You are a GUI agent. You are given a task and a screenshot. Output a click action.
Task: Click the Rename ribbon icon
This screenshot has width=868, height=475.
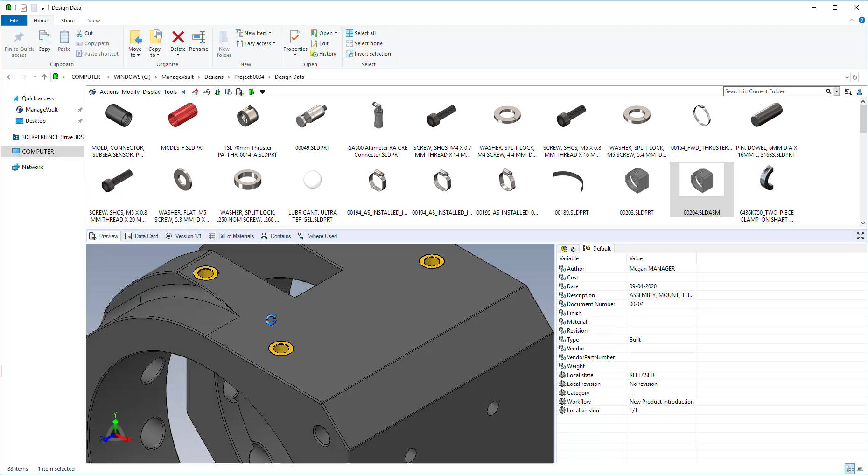pyautogui.click(x=199, y=37)
